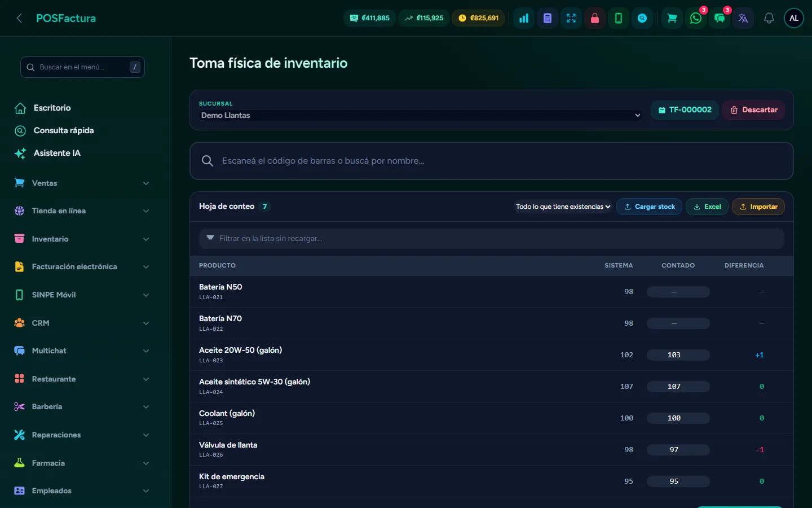
Task: Expand the Restaurante section
Action: click(82, 379)
